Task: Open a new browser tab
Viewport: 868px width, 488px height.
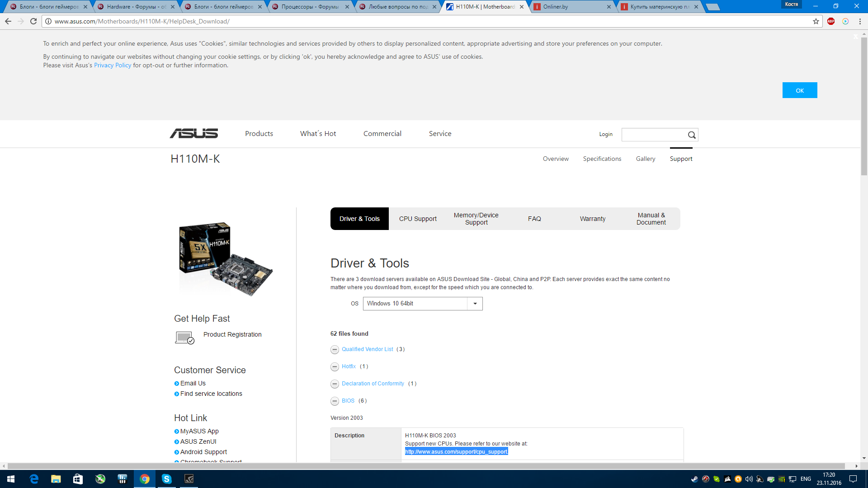Action: coord(713,7)
